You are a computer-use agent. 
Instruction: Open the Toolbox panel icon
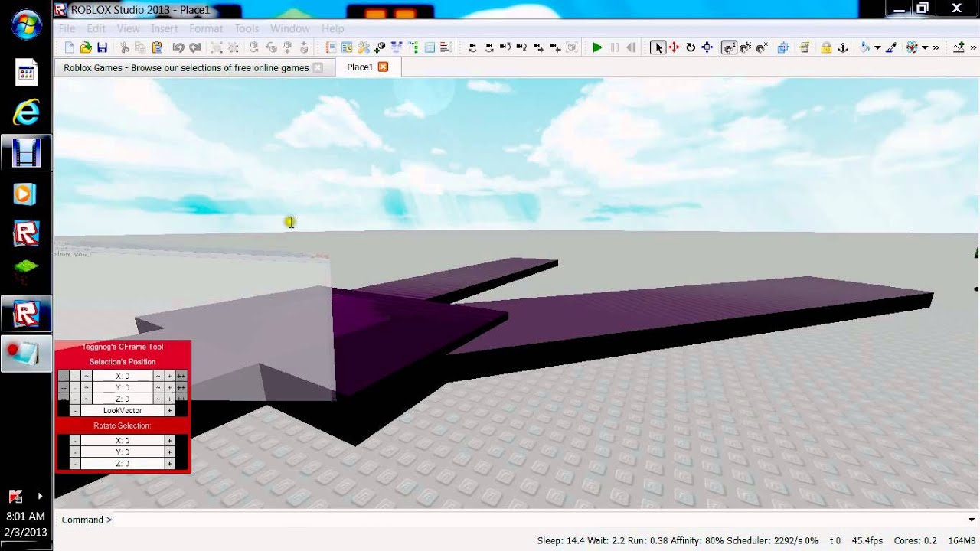(364, 47)
